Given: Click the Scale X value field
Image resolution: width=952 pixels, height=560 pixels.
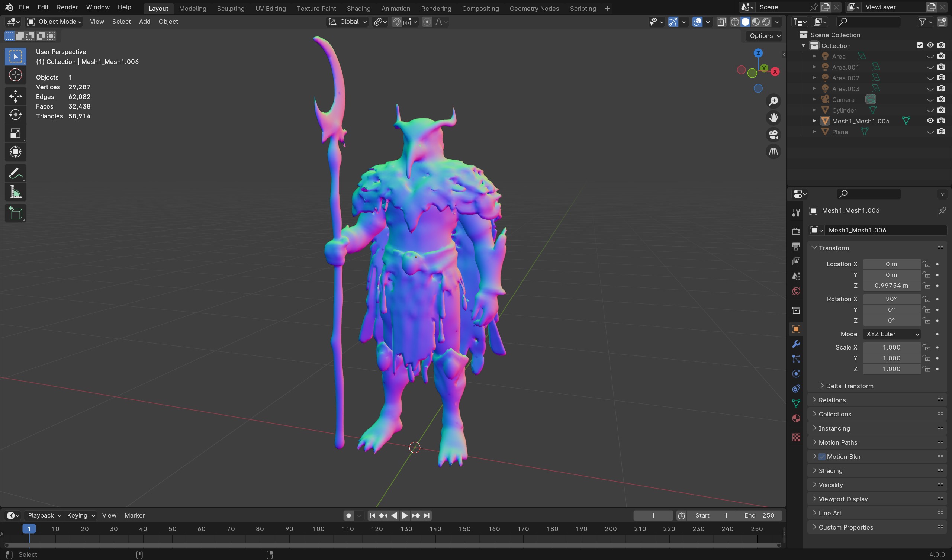Looking at the screenshot, I should point(891,347).
